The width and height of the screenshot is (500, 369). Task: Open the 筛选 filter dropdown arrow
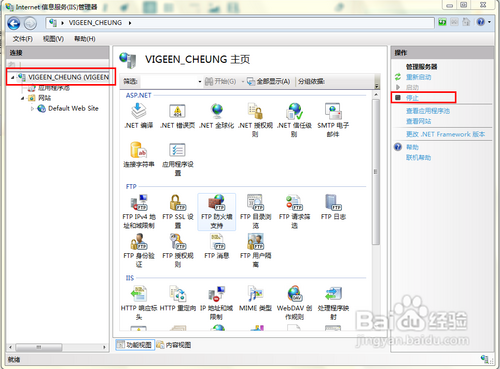point(200,81)
